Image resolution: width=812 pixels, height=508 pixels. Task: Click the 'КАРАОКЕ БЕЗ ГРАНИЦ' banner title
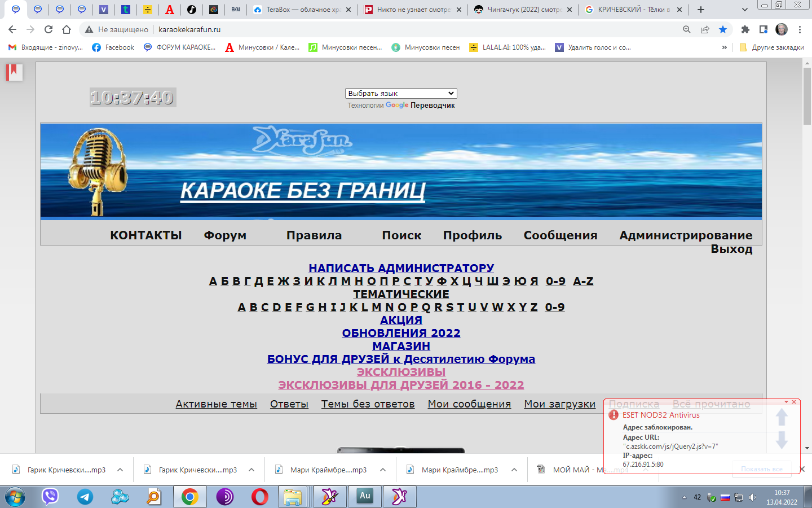click(x=303, y=191)
